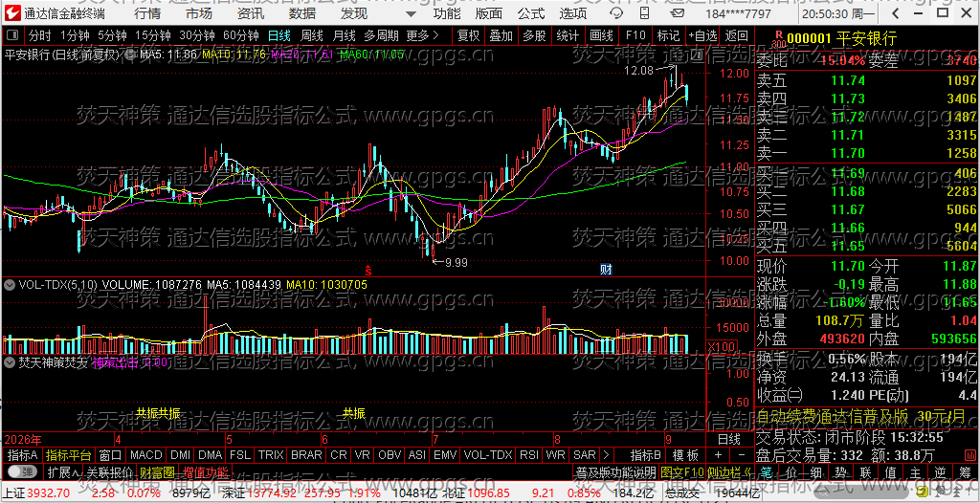Open the 联 linkage tab in quote panel
The image size is (980, 503).
click(x=865, y=471)
